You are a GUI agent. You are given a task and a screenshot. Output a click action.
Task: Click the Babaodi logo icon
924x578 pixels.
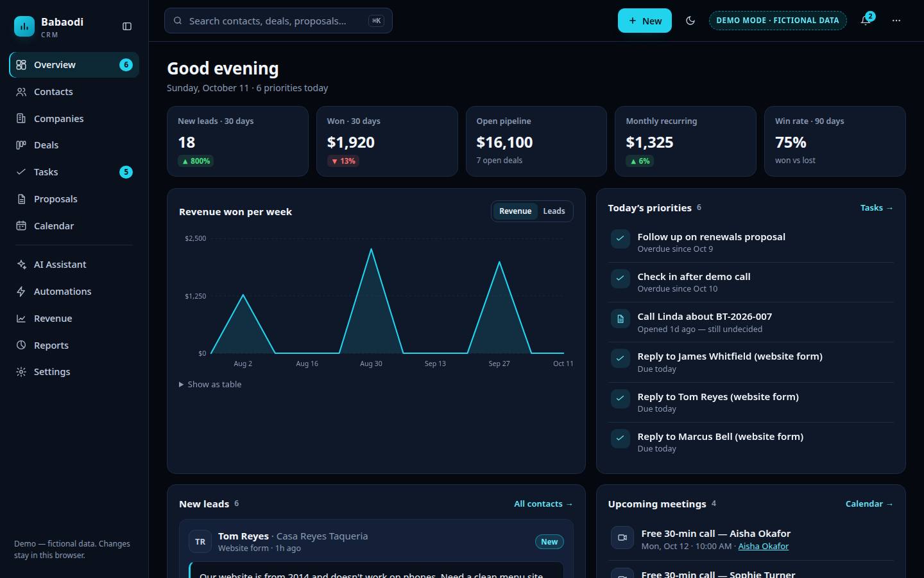click(24, 26)
